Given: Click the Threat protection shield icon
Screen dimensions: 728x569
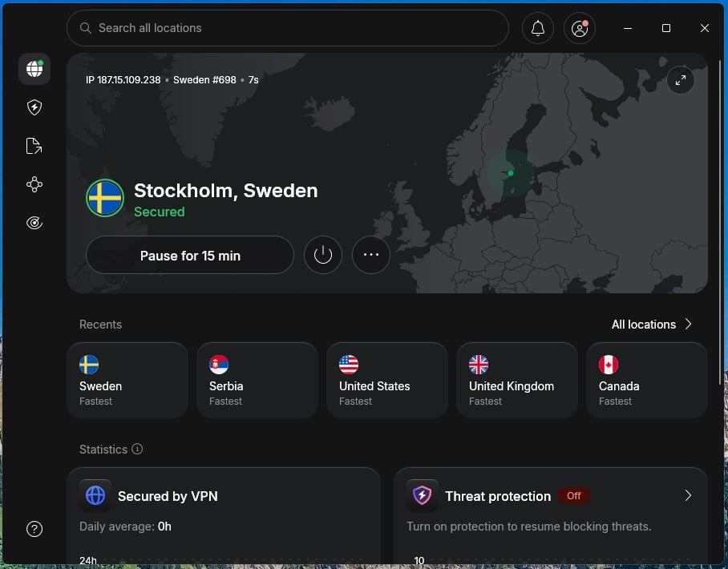Looking at the screenshot, I should click(x=422, y=495).
